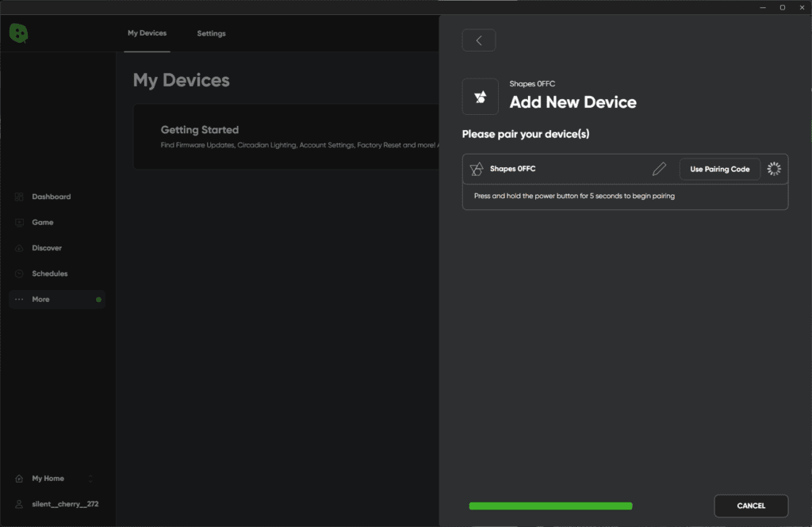Click the More ellipsis icon in sidebar
The width and height of the screenshot is (812, 527).
(x=19, y=300)
